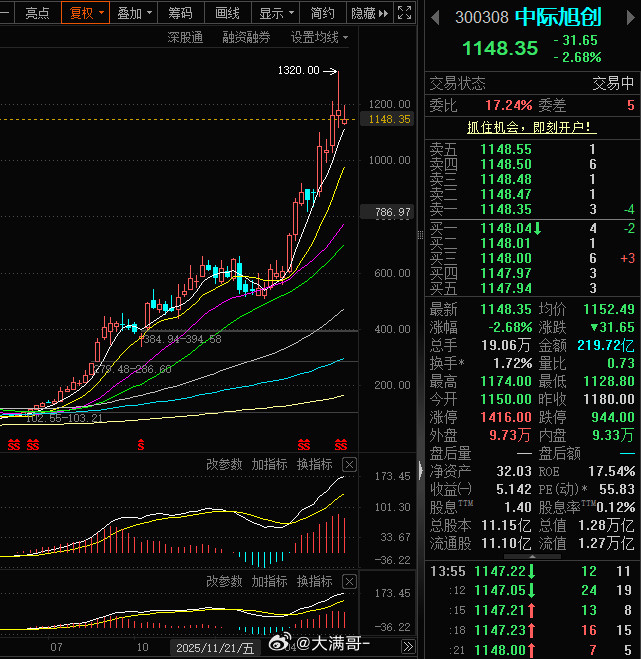Image resolution: width=641 pixels, height=659 pixels.
Task: Click the red S marker near 10 month
Action: coord(141,444)
